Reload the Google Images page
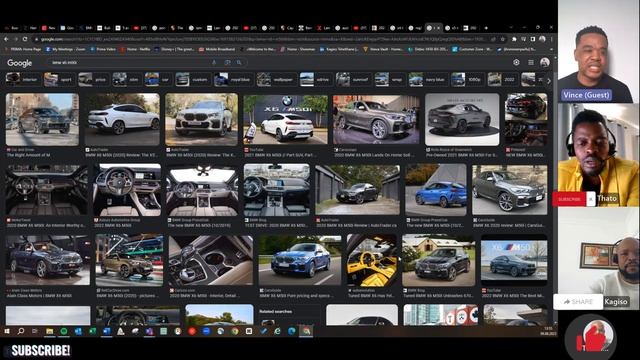 (x=25, y=39)
